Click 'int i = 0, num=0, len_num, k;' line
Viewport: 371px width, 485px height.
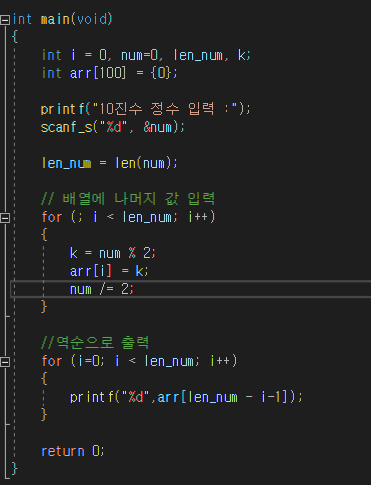146,55
